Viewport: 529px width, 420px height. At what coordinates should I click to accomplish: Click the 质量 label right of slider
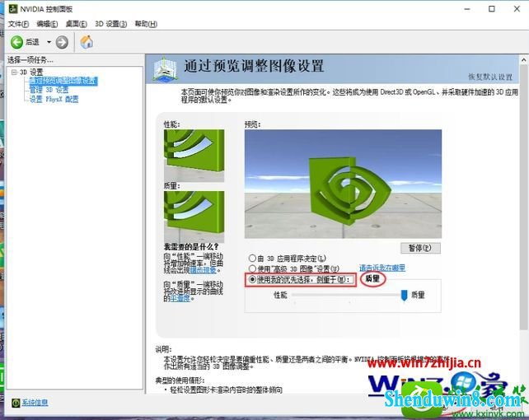pyautogui.click(x=418, y=295)
